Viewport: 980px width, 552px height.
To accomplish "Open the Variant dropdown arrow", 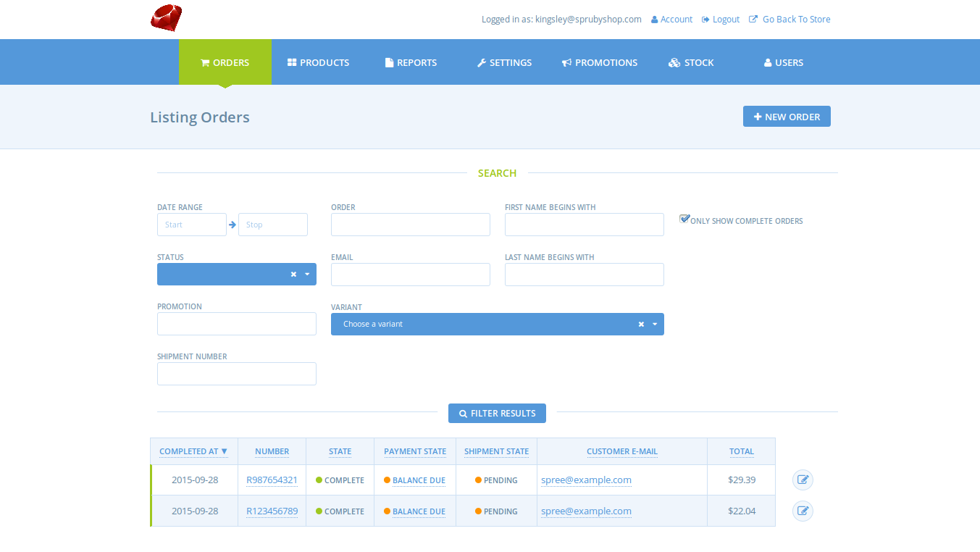I will [655, 325].
